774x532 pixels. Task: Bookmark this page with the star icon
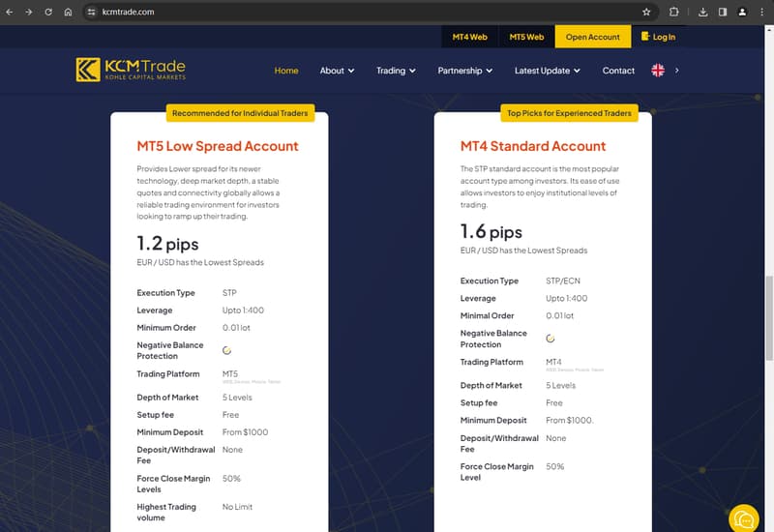646,12
